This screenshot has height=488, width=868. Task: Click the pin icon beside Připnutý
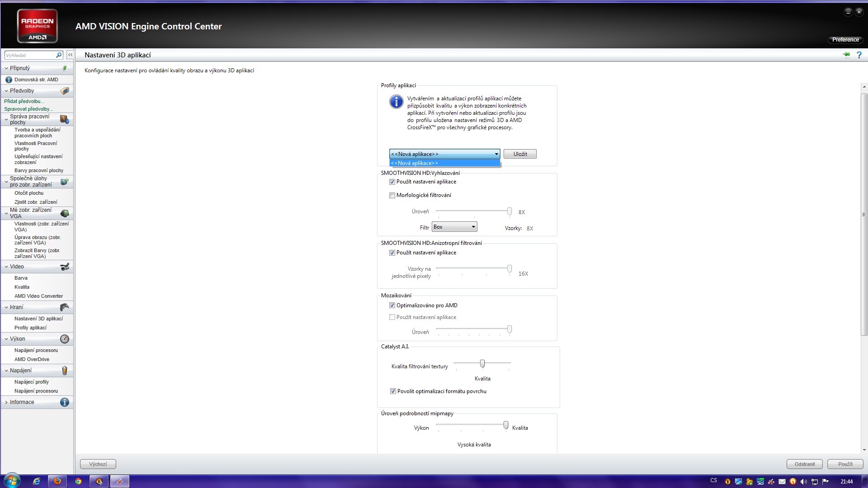[65, 68]
